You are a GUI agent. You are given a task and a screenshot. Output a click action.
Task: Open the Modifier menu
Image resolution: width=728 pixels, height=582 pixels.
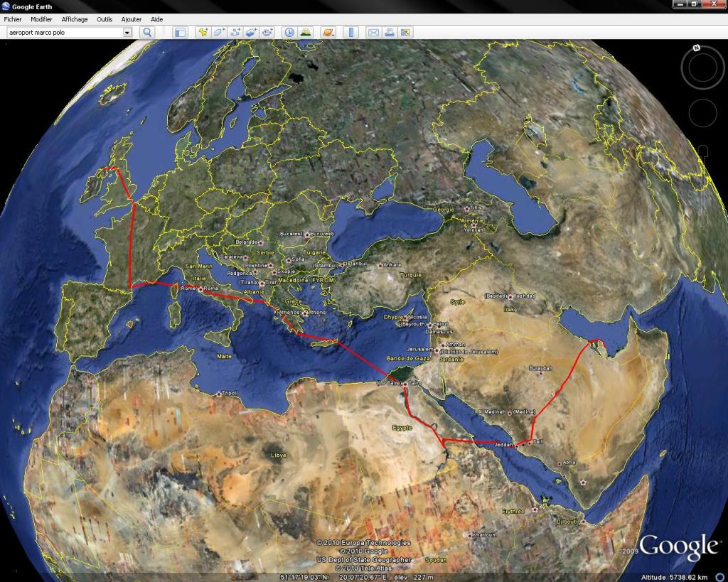(x=41, y=19)
